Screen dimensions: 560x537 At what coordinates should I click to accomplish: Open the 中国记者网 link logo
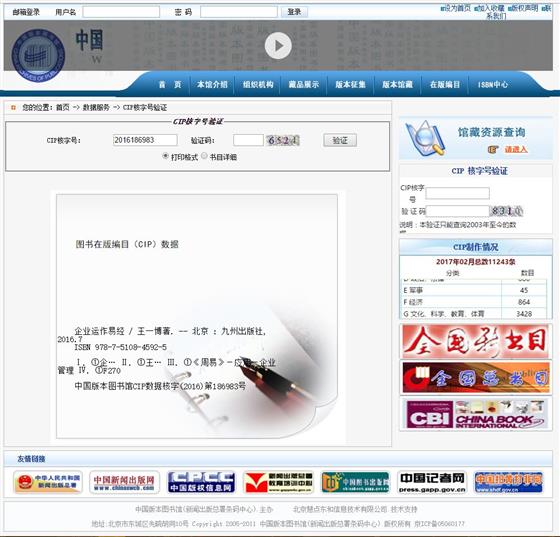tap(432, 482)
